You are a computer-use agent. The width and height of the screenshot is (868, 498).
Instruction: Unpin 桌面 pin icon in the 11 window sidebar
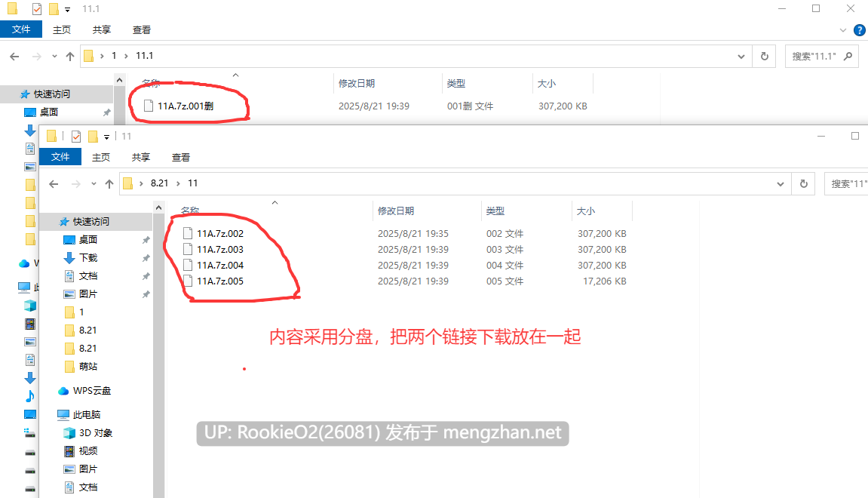click(x=146, y=240)
